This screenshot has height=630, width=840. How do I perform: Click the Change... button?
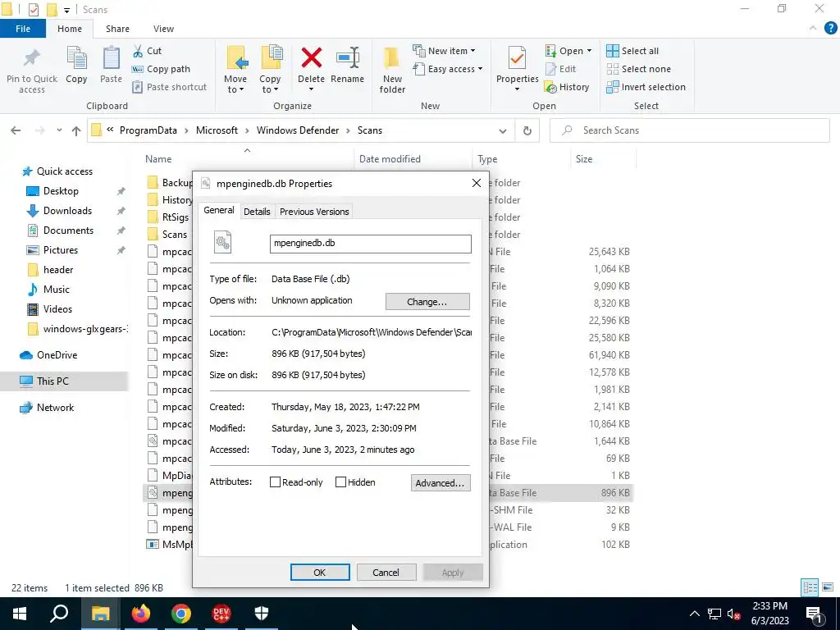[x=427, y=302]
